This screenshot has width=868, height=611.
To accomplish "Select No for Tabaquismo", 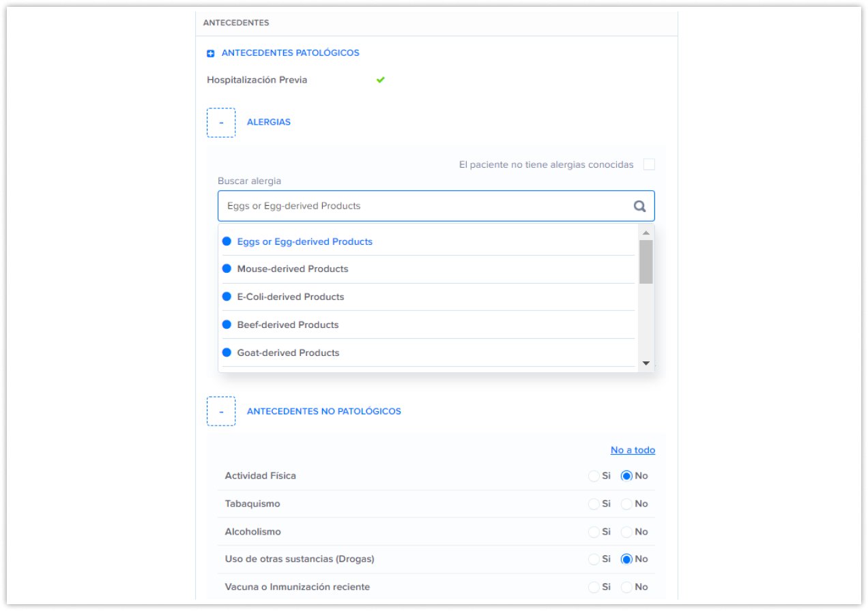I will (626, 504).
